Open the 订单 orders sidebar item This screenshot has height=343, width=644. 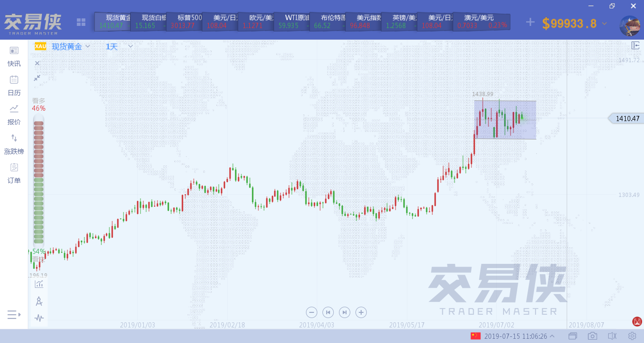14,173
